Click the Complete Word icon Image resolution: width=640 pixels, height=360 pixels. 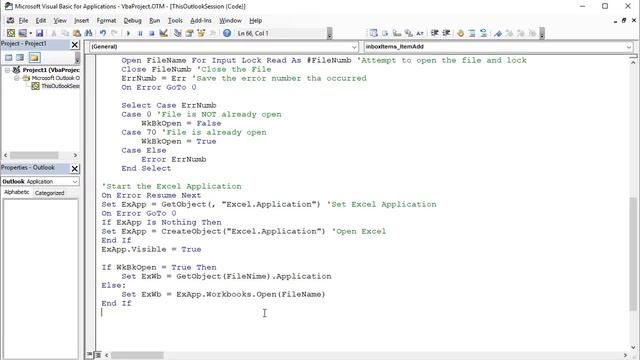(x=420, y=33)
